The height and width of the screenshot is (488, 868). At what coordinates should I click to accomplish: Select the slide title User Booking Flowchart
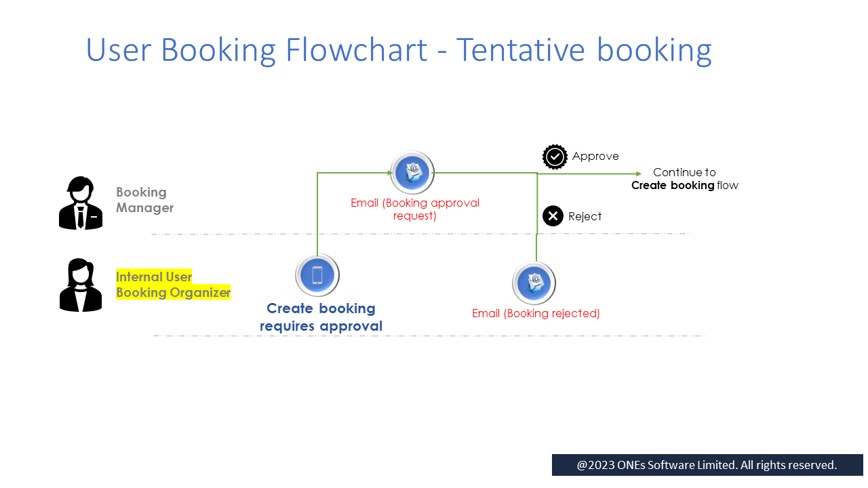(x=399, y=50)
